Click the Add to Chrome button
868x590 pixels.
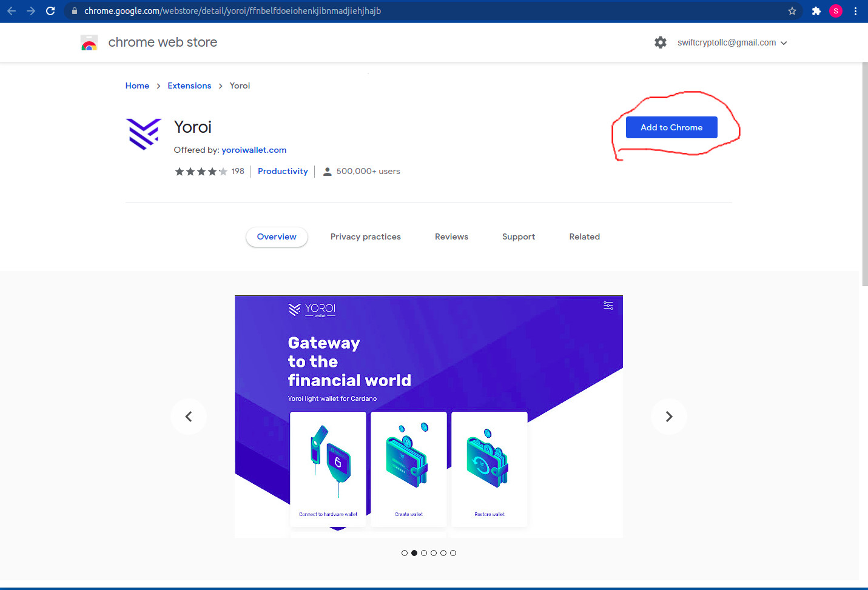click(671, 127)
